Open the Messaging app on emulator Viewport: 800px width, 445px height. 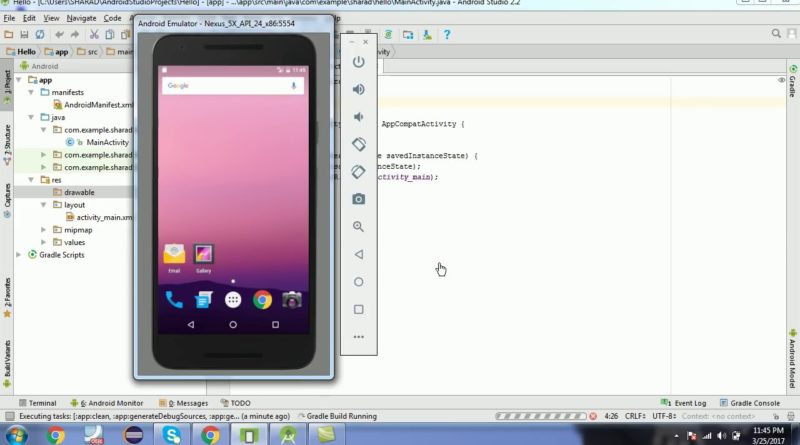tap(204, 300)
